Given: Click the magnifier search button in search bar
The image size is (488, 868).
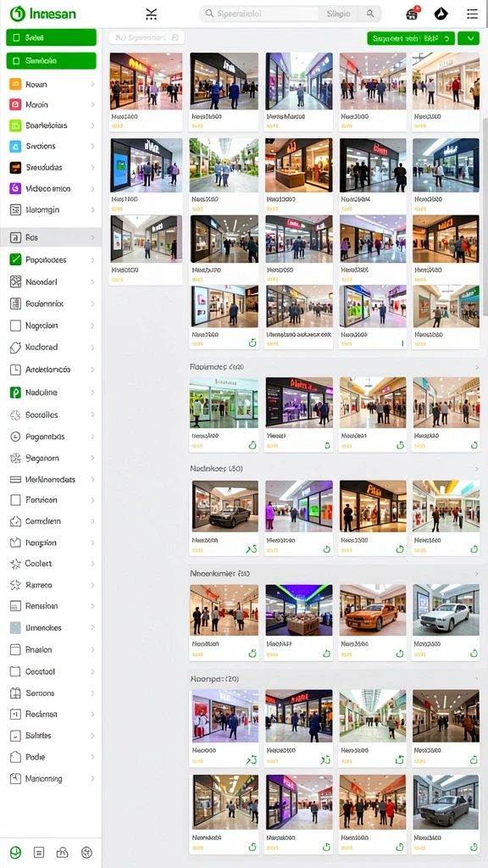Looking at the screenshot, I should click(370, 14).
